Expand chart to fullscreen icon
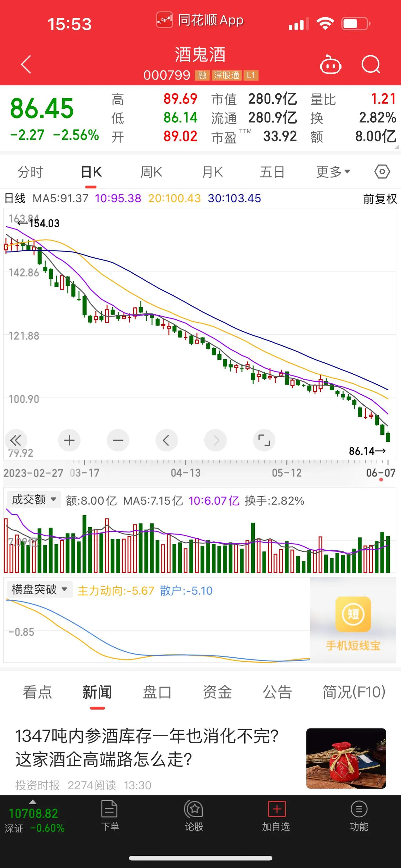Image resolution: width=401 pixels, height=868 pixels. coord(264,440)
